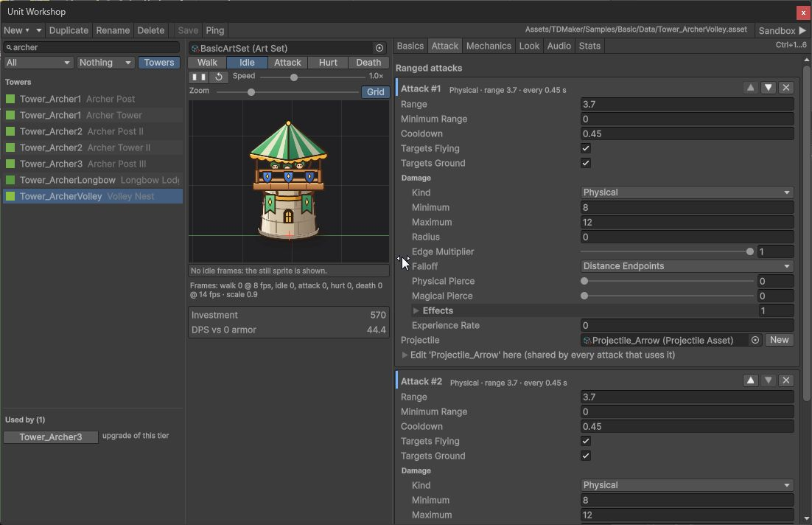Switch to the Stats tab
The image size is (812, 525).
(x=589, y=46)
